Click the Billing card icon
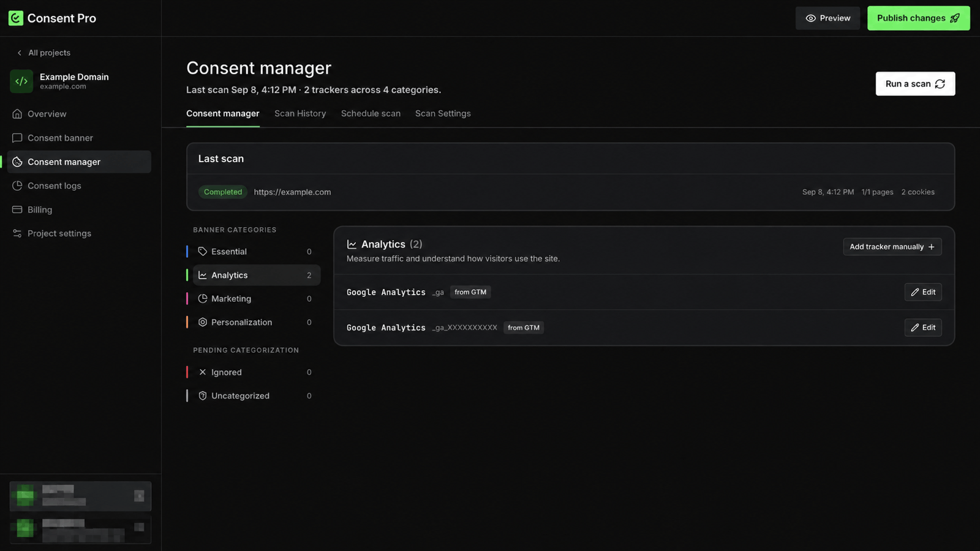Screen dimensions: 980x551 tap(17, 209)
